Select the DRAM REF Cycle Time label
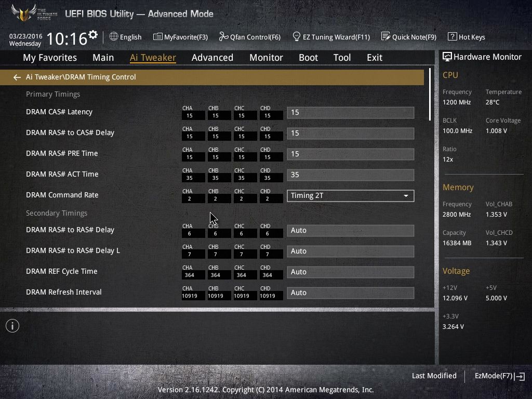The width and height of the screenshot is (532, 399). click(61, 271)
